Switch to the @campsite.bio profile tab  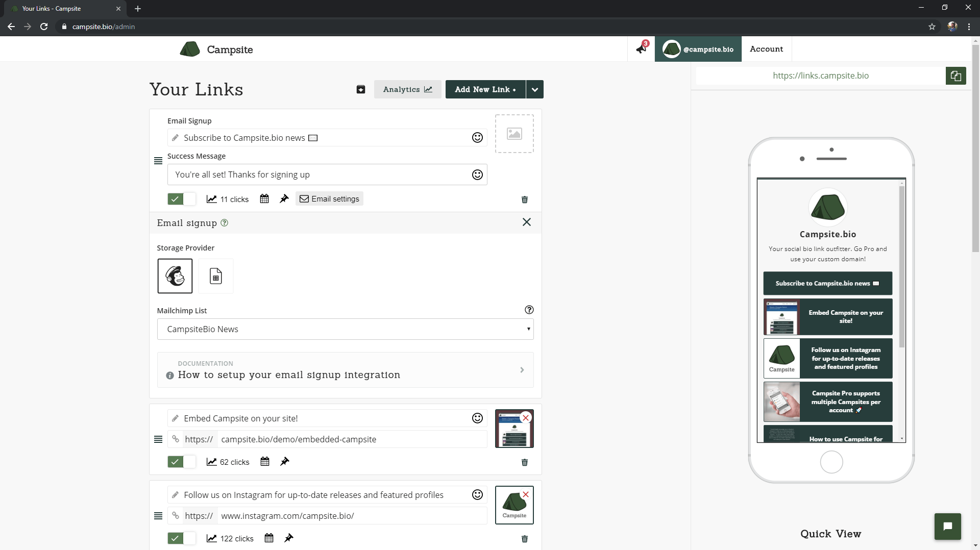698,49
